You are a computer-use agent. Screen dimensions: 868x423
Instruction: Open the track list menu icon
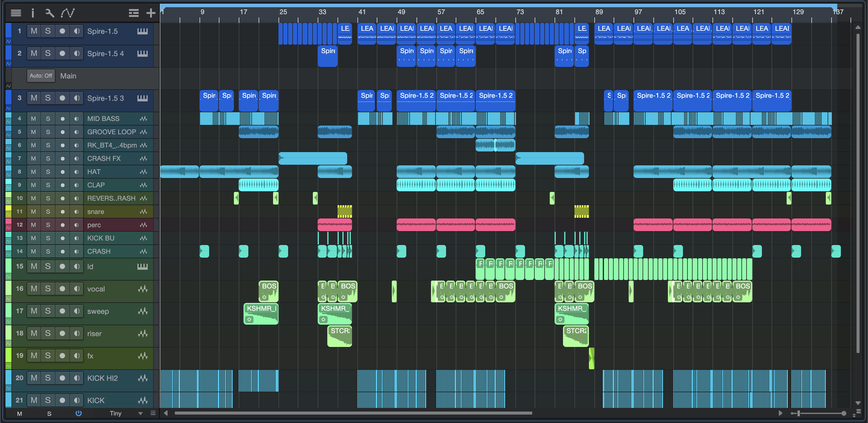coord(16,13)
